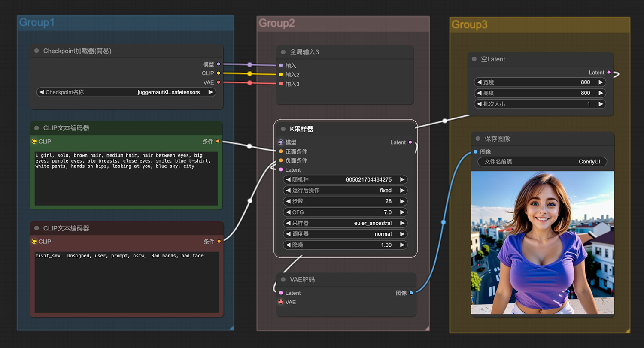Collapse the red CLIP文本编码器 node via its dot
The width and height of the screenshot is (644, 348).
[x=36, y=228]
